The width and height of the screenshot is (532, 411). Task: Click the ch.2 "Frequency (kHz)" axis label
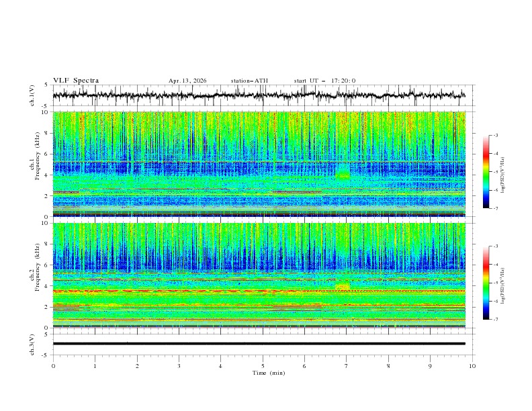[x=38, y=266]
